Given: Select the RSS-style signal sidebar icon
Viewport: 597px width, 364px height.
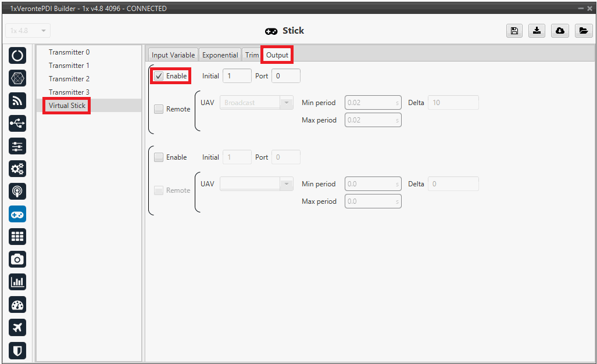Looking at the screenshot, I should tap(17, 101).
